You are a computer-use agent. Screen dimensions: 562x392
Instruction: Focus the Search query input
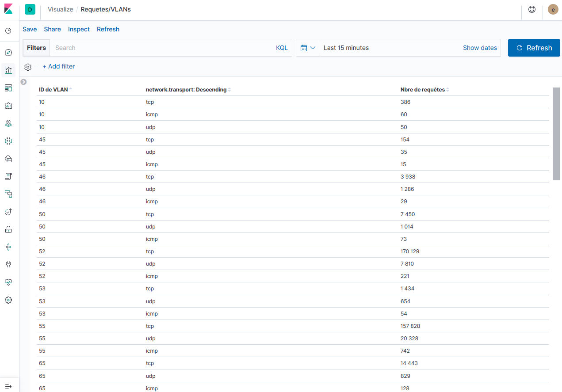pos(161,48)
